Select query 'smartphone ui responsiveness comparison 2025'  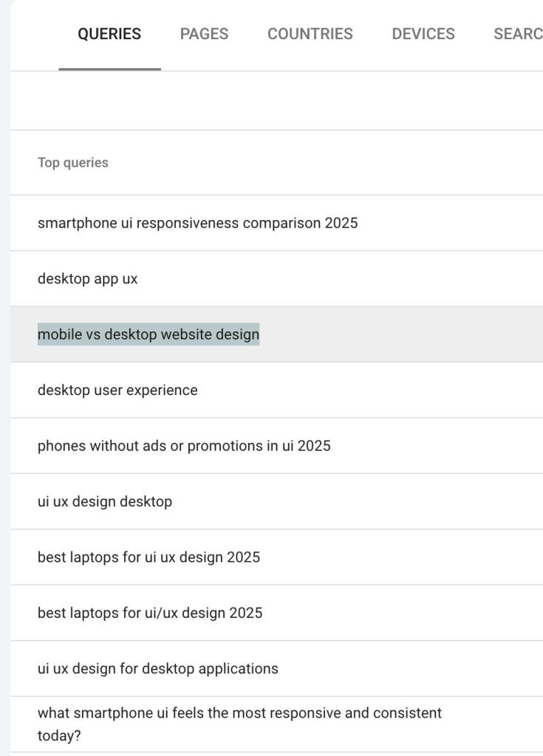(276, 223)
